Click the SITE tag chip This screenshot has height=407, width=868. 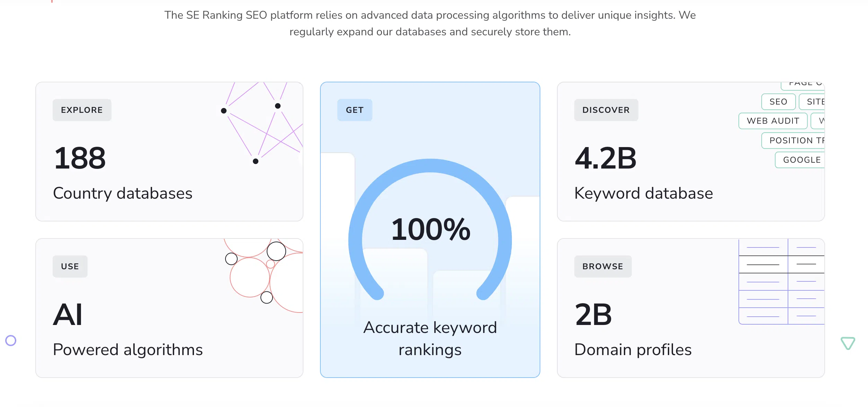click(x=813, y=102)
